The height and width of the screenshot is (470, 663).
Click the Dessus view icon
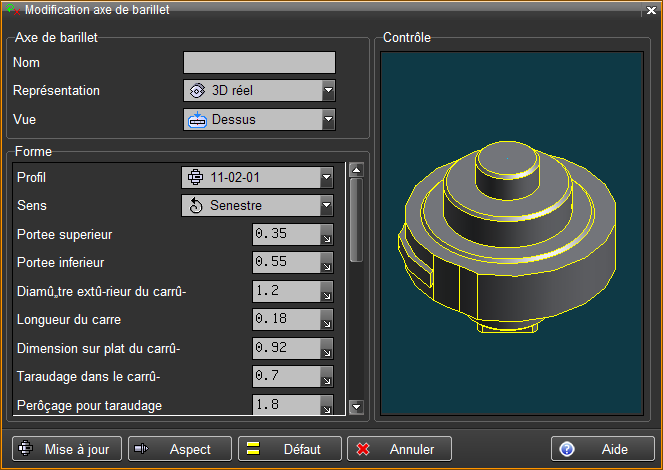[x=197, y=120]
